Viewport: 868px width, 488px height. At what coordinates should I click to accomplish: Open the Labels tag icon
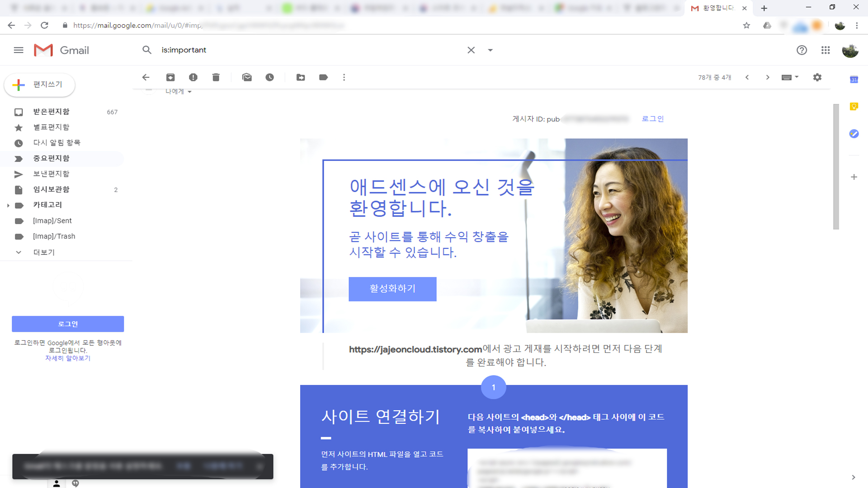pyautogui.click(x=323, y=77)
